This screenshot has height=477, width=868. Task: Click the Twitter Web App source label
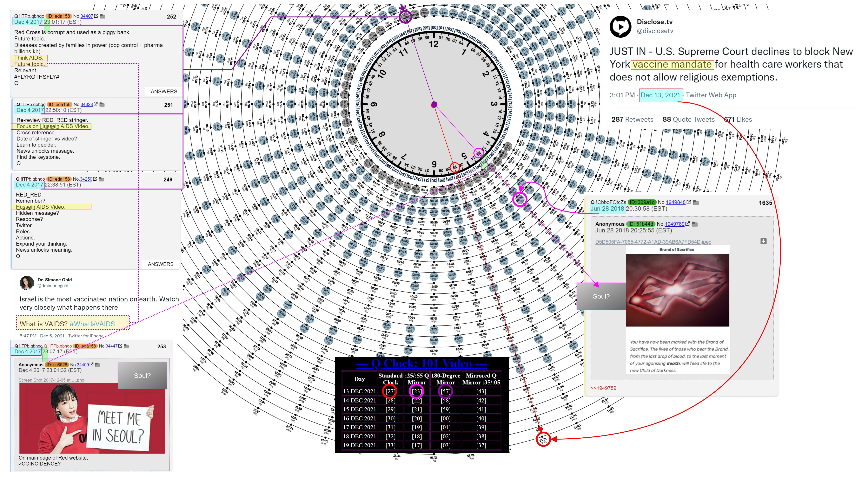711,95
